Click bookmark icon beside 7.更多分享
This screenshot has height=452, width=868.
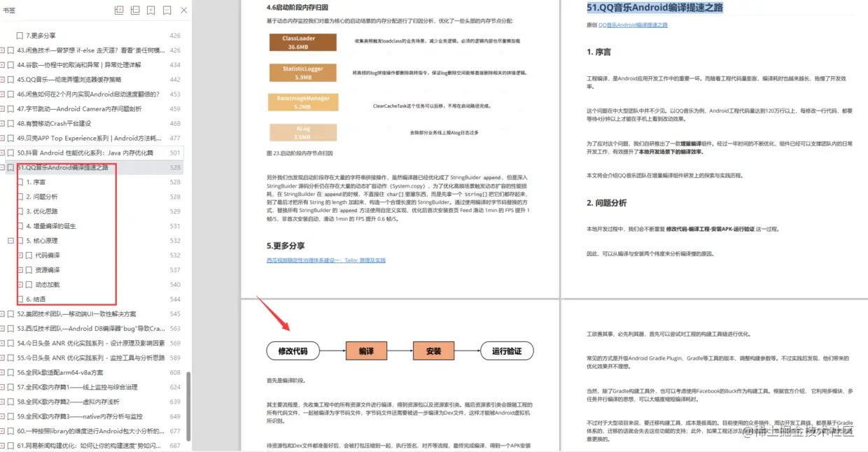click(20, 36)
